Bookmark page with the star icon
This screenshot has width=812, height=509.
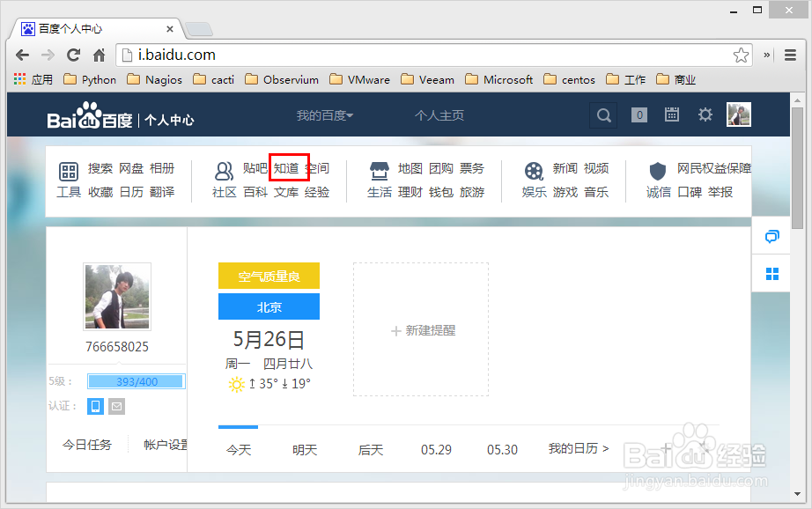tap(741, 55)
